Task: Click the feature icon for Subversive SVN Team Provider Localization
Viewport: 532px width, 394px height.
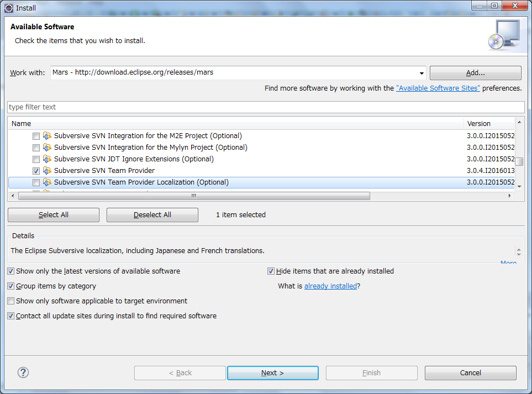Action: point(47,182)
